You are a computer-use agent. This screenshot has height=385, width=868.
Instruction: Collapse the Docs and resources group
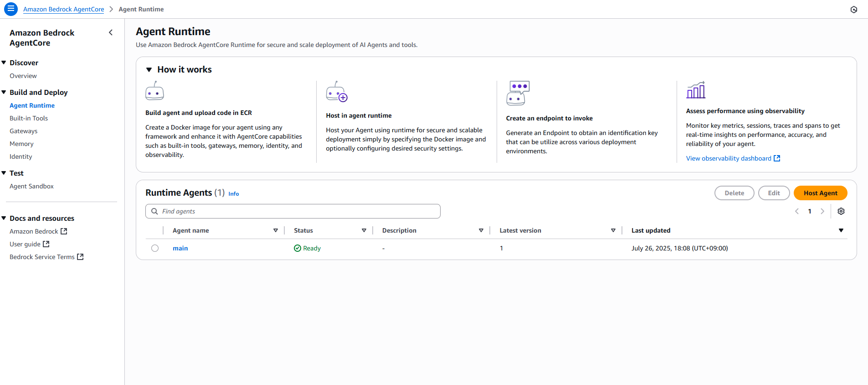pos(4,218)
